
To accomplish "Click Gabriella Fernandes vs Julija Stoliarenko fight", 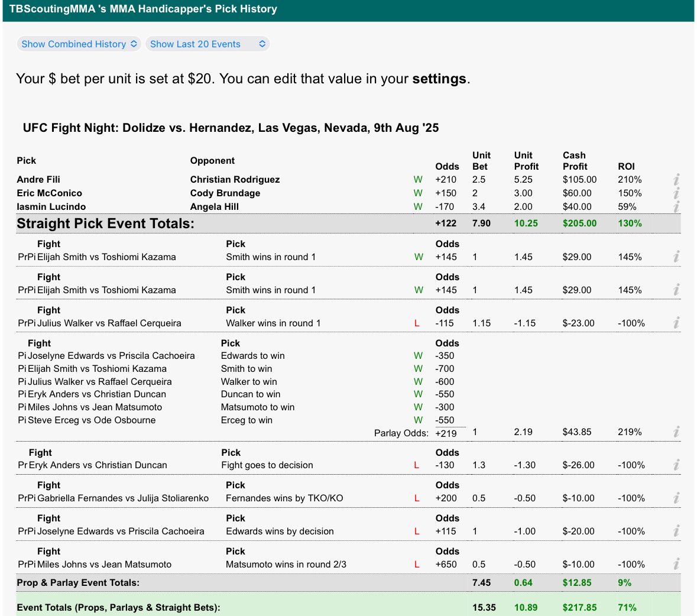I will coord(123,498).
